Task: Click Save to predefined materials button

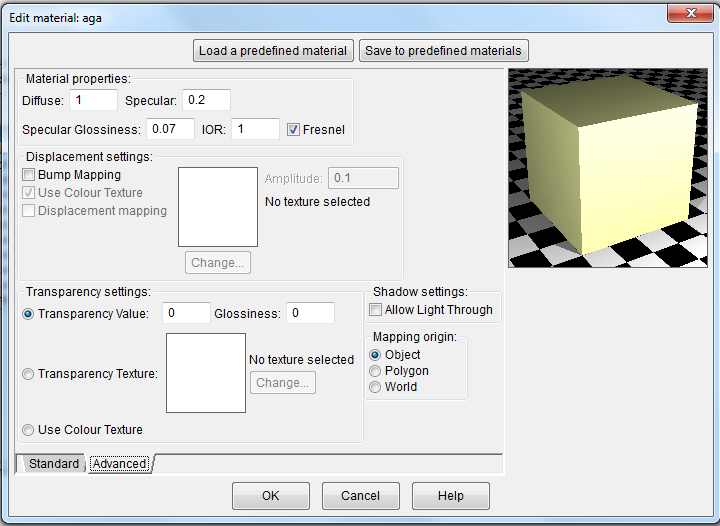Action: click(x=444, y=50)
